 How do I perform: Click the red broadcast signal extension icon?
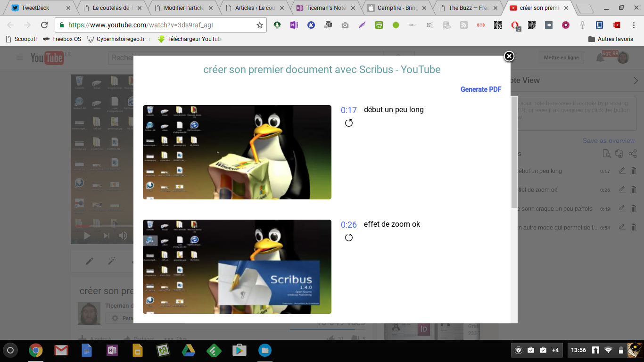coord(481,25)
